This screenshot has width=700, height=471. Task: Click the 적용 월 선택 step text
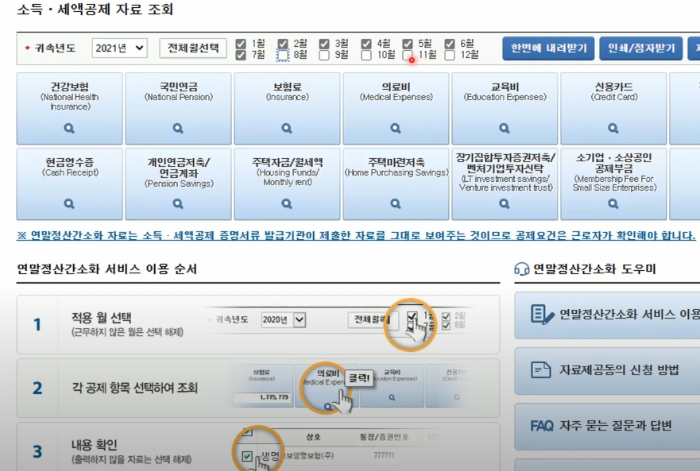[101, 317]
